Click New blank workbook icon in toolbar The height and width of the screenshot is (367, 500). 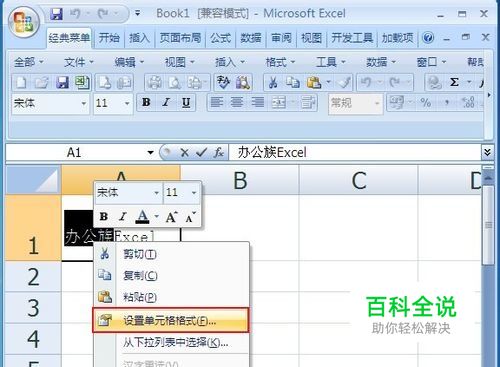click(x=21, y=83)
